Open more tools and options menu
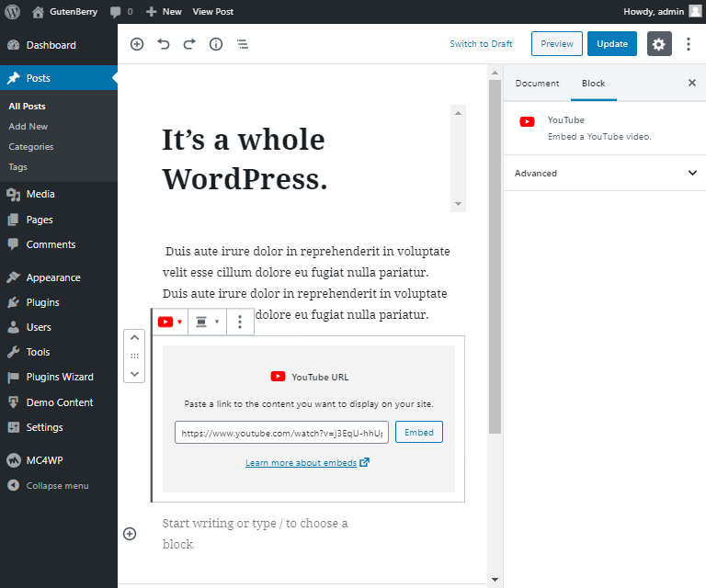 (x=689, y=43)
